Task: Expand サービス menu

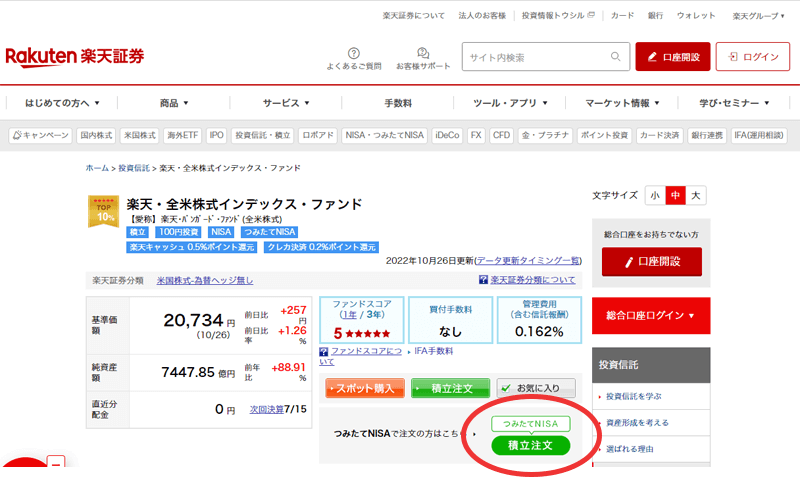Action: click(x=286, y=103)
